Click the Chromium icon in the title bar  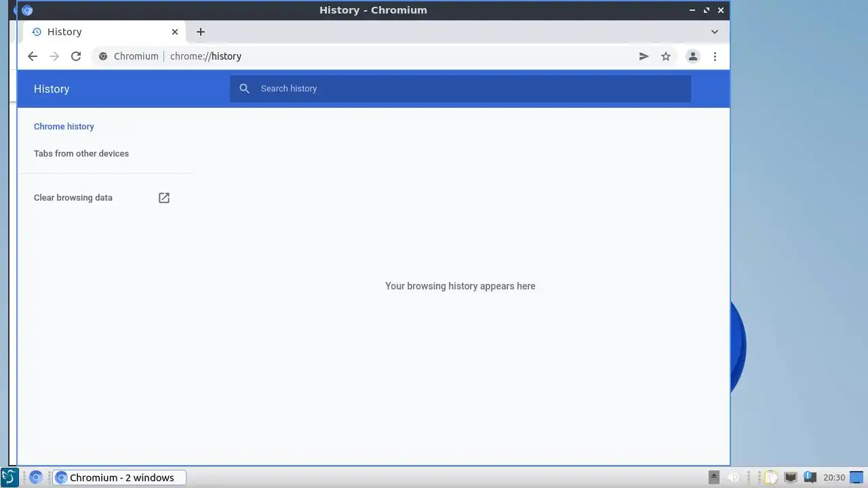[x=27, y=10]
